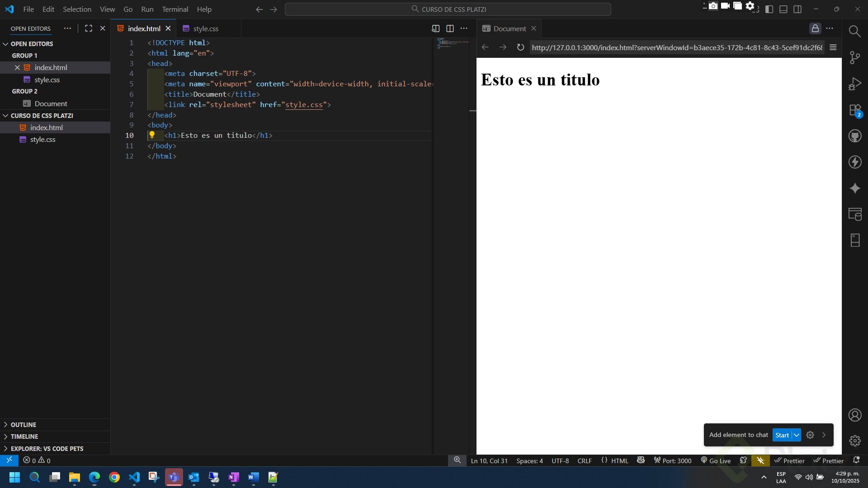
Task: Open Source Control in activity bar
Action: tap(854, 57)
